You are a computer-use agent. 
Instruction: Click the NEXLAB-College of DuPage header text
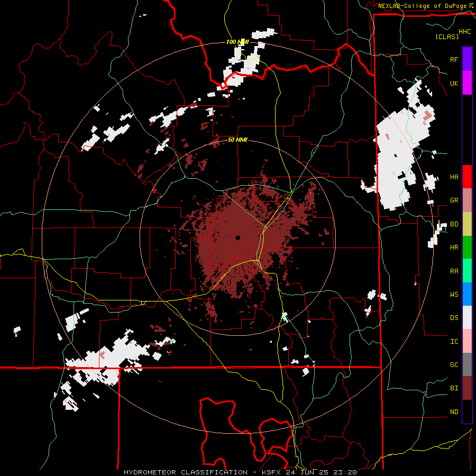tap(422, 6)
